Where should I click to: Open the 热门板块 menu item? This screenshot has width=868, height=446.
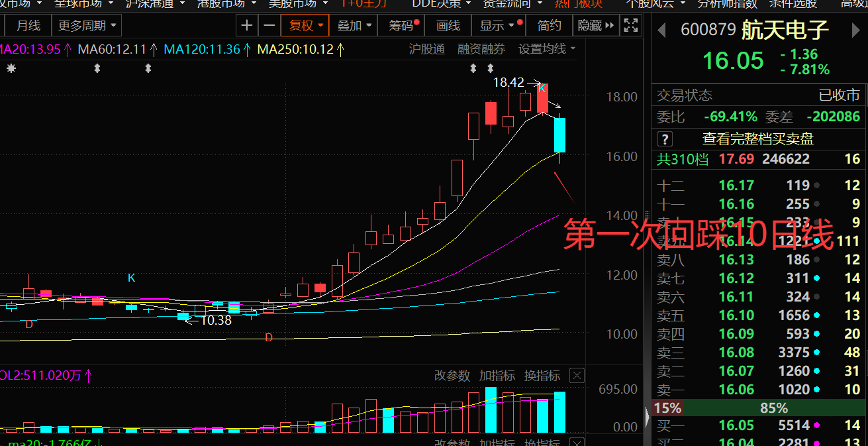[x=578, y=3]
